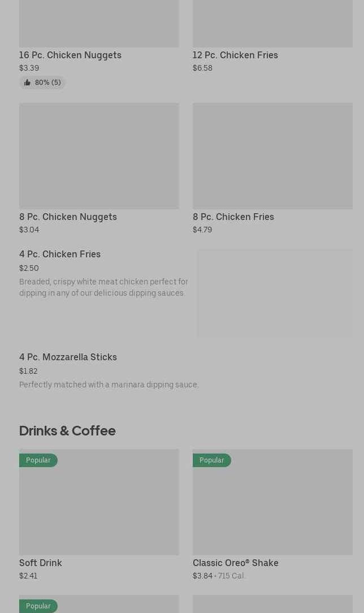Click the $2.41 Soft Drink price
Image resolution: width=364 pixels, height=613 pixels.
28,576
